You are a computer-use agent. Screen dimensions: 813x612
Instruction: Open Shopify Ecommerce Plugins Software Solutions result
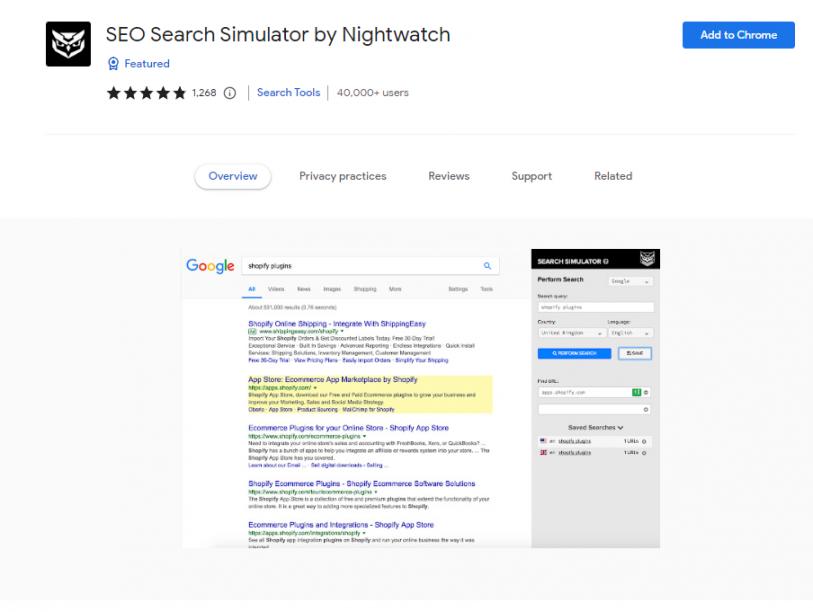tap(361, 483)
